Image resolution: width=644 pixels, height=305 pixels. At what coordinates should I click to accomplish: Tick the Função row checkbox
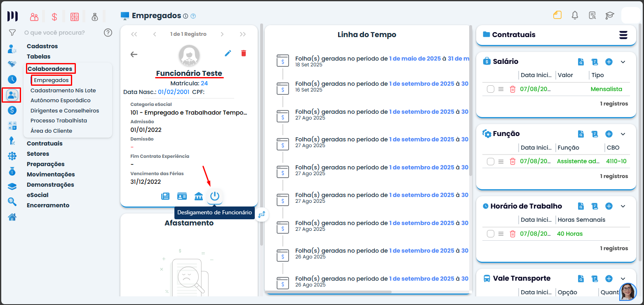pyautogui.click(x=490, y=161)
